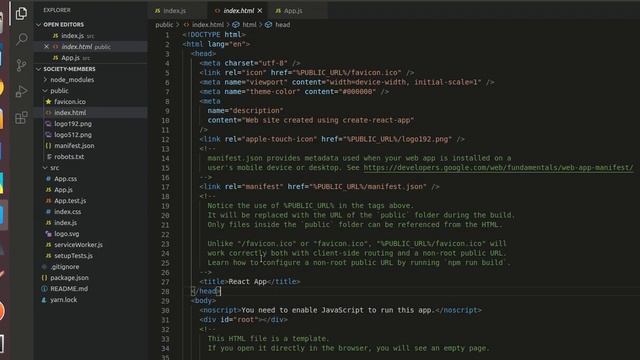This screenshot has width=640, height=360.
Task: Place cursor in React App title text
Action: [x=247, y=282]
